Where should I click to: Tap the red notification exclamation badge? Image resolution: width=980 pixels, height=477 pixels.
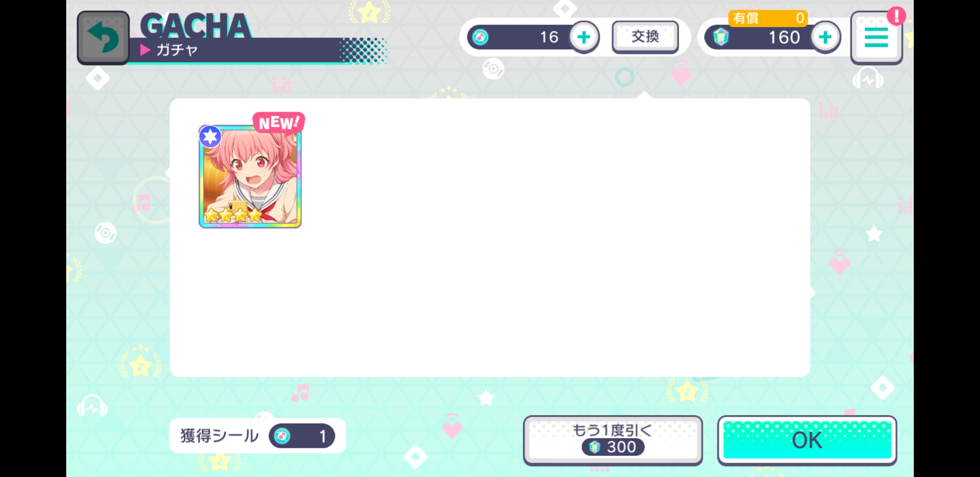point(896,17)
